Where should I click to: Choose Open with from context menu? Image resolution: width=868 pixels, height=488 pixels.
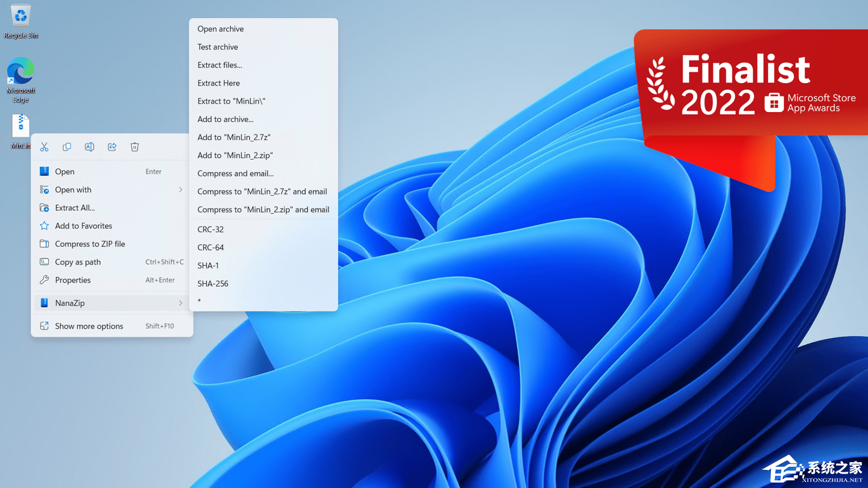coord(112,190)
